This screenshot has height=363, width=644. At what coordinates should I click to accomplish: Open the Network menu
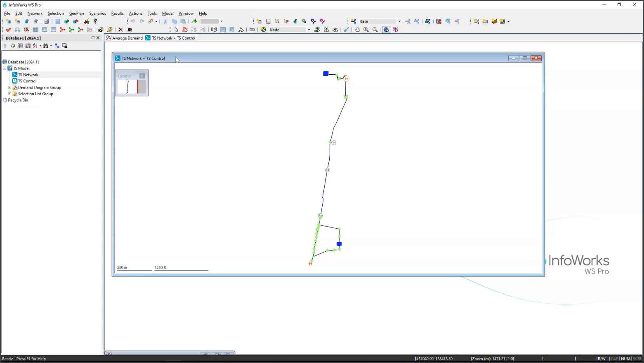(35, 13)
